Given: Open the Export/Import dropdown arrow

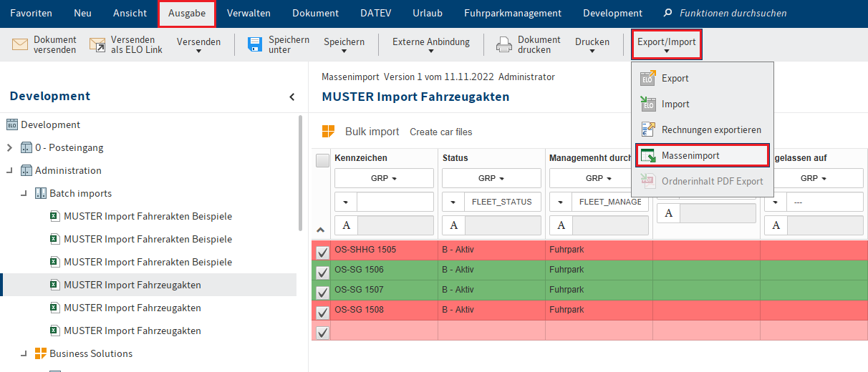Looking at the screenshot, I should coord(666,51).
